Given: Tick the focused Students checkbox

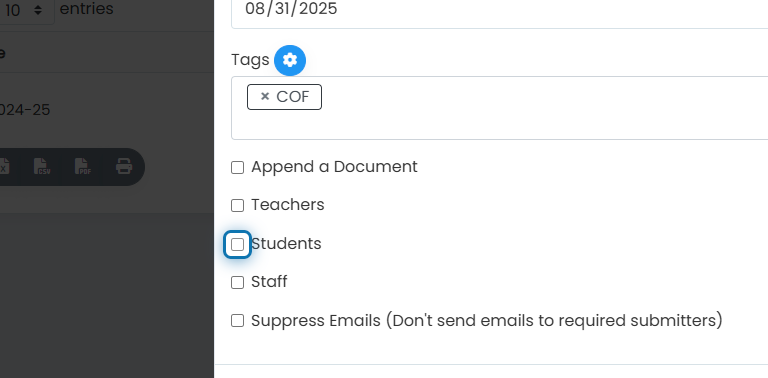Looking at the screenshot, I should [x=238, y=244].
